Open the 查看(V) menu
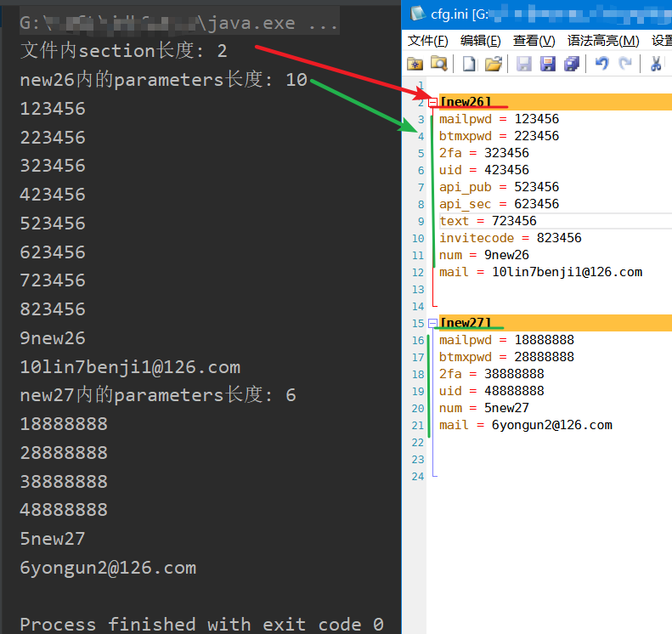The height and width of the screenshot is (634, 672). pyautogui.click(x=534, y=41)
